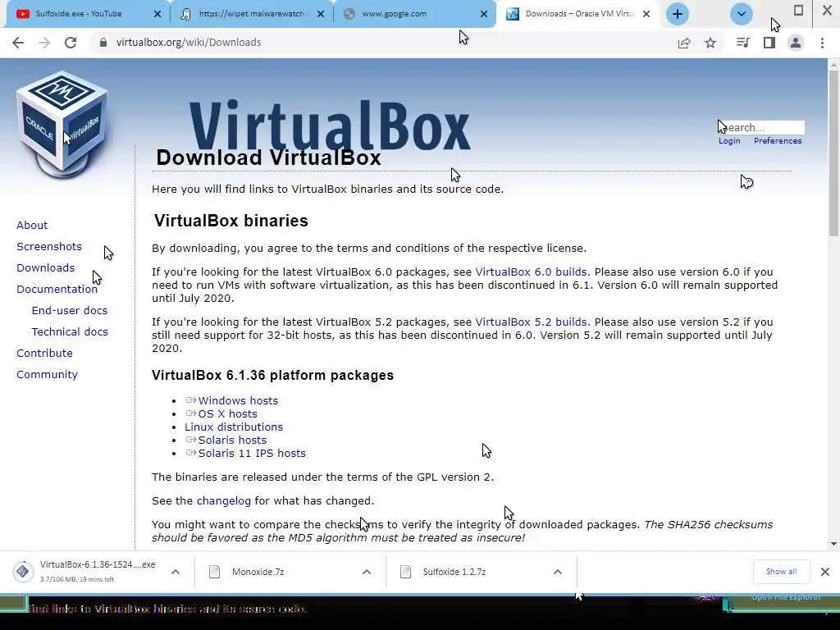Open Chrome three-dot menu
This screenshot has height=630, width=840.
point(822,43)
